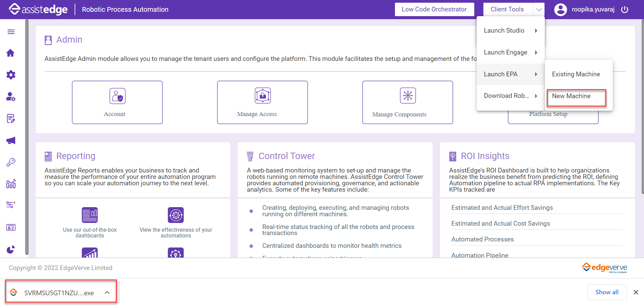Expand the Launch Studio submenu
This screenshot has width=644, height=306.
coord(510,31)
